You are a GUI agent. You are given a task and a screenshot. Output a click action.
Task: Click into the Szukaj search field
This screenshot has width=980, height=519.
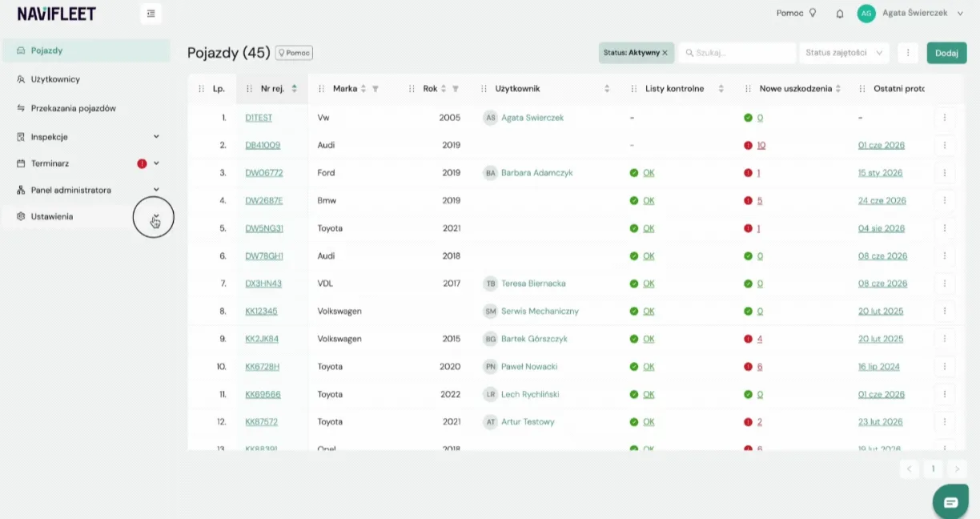[737, 53]
